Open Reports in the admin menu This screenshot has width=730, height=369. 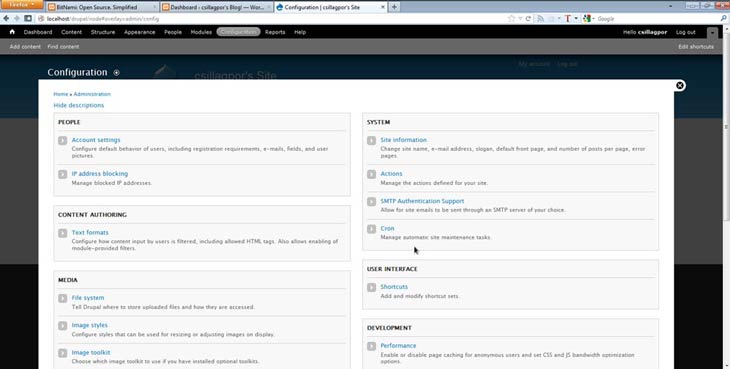[275, 32]
